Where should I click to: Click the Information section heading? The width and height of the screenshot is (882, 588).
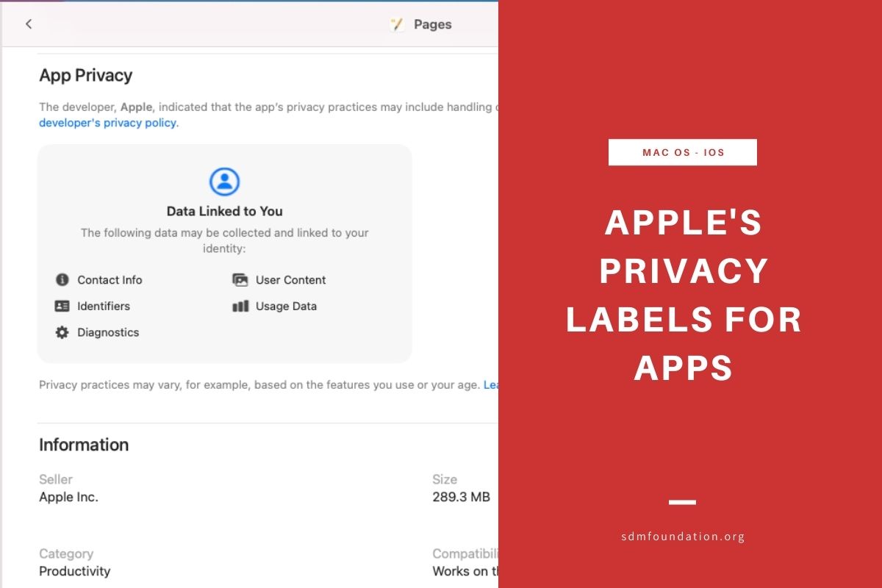(x=84, y=445)
